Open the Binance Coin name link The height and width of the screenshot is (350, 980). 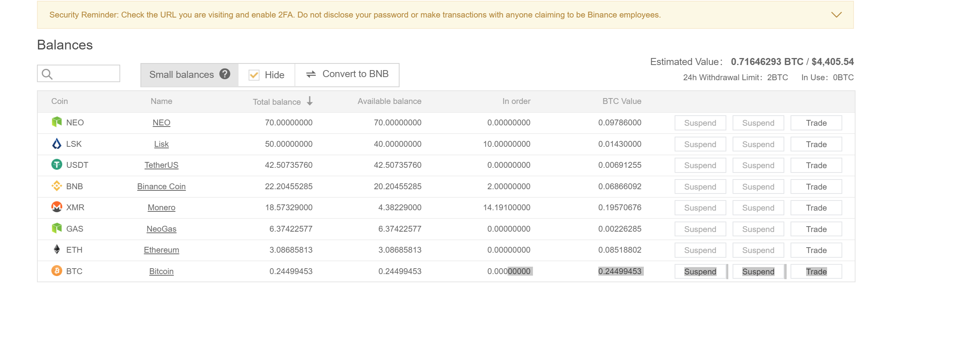161,186
